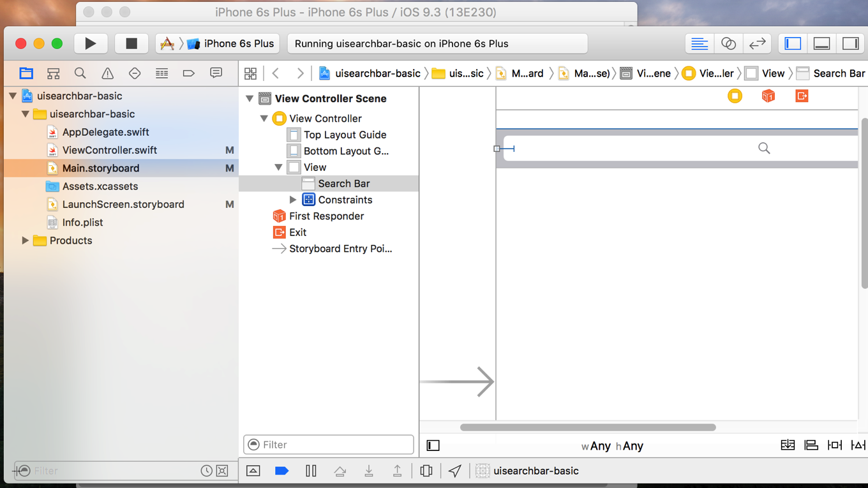Viewport: 868px width, 488px height.
Task: Click the uisearchbar-basic project breadcrumb
Action: point(370,73)
